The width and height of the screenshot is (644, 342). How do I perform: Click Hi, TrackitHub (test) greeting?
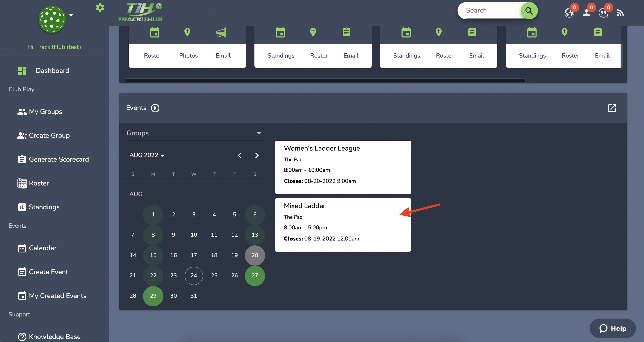coord(54,47)
